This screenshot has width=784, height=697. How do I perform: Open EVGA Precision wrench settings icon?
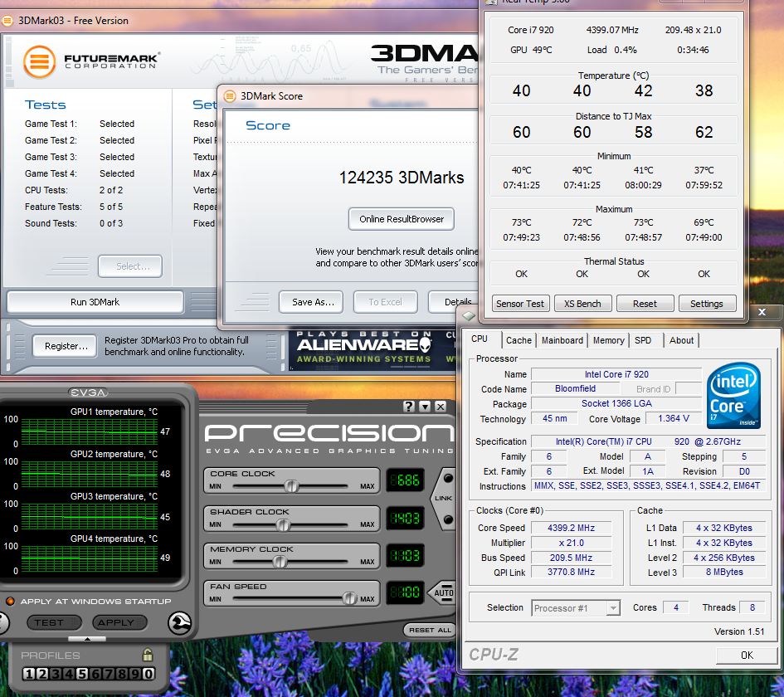click(179, 623)
